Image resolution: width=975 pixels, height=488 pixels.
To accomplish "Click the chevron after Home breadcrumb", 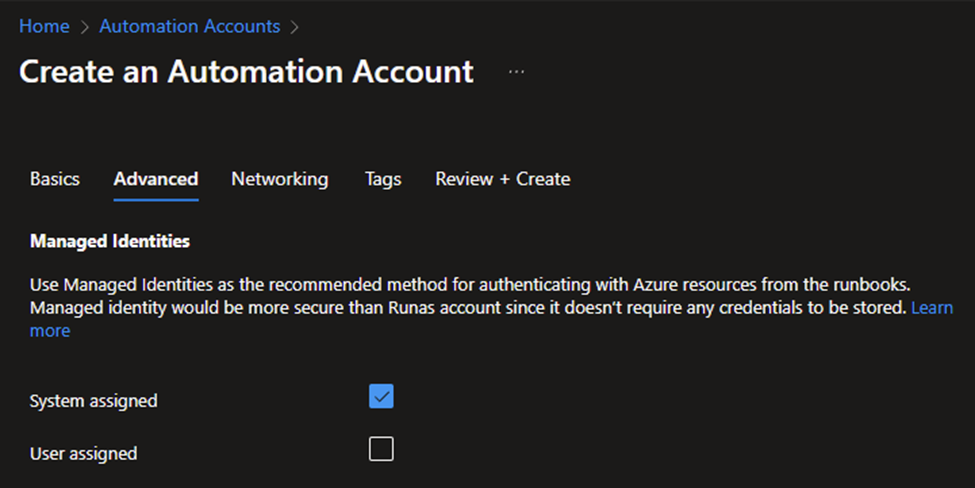I will [x=85, y=27].
